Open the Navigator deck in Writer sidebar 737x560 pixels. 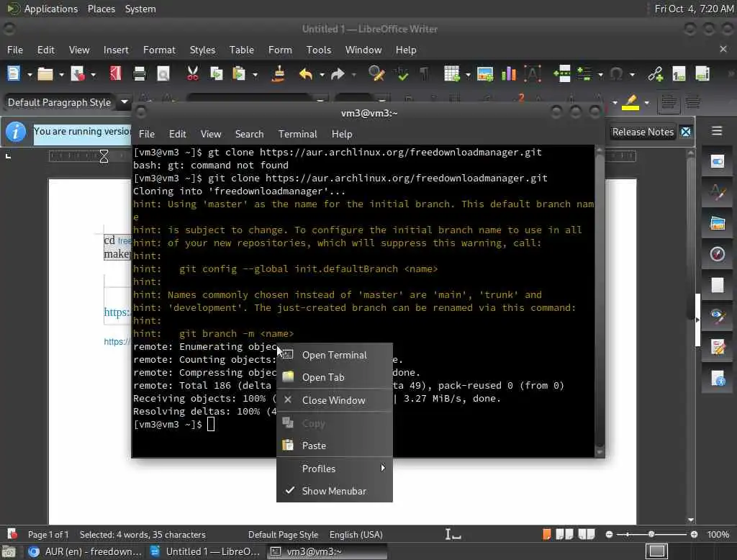point(718,254)
